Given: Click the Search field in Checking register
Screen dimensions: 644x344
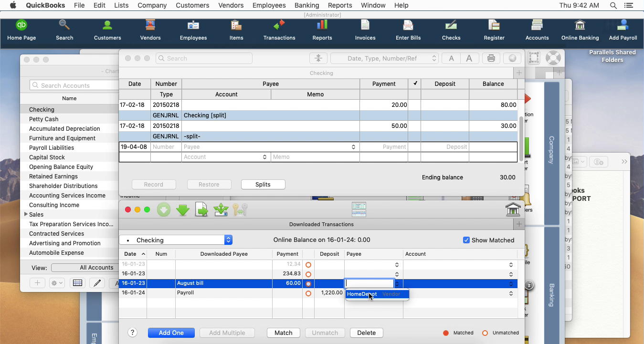Looking at the screenshot, I should 204,58.
